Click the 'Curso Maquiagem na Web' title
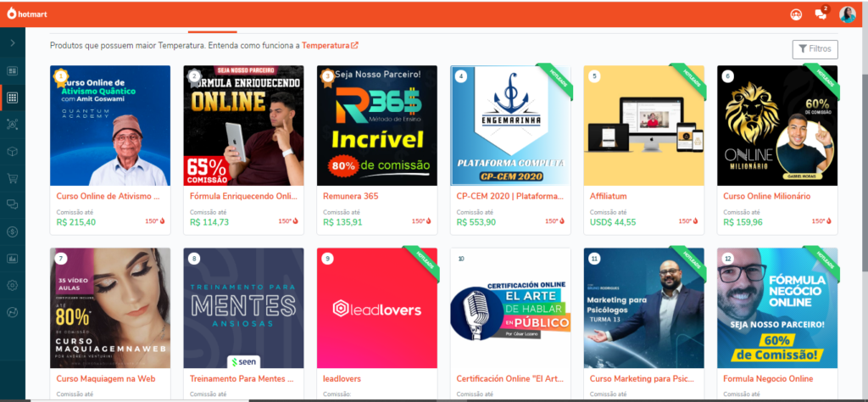868x402 pixels. pyautogui.click(x=106, y=379)
